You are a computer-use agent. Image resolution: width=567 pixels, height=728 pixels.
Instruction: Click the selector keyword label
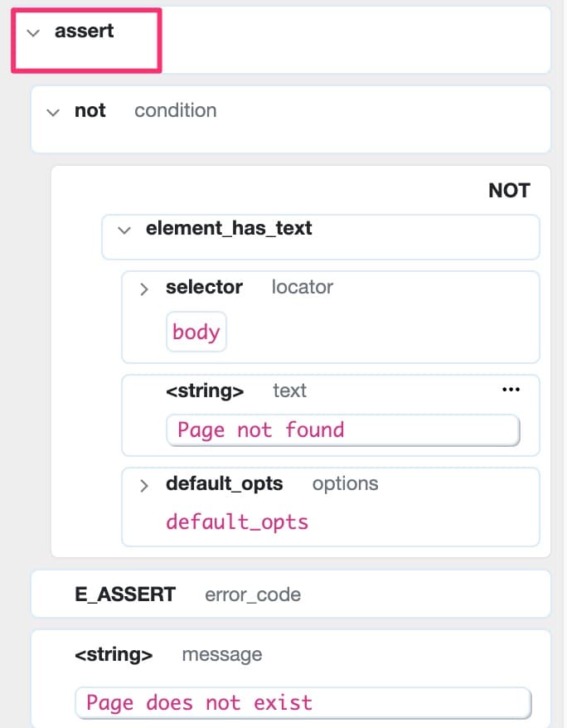204,288
